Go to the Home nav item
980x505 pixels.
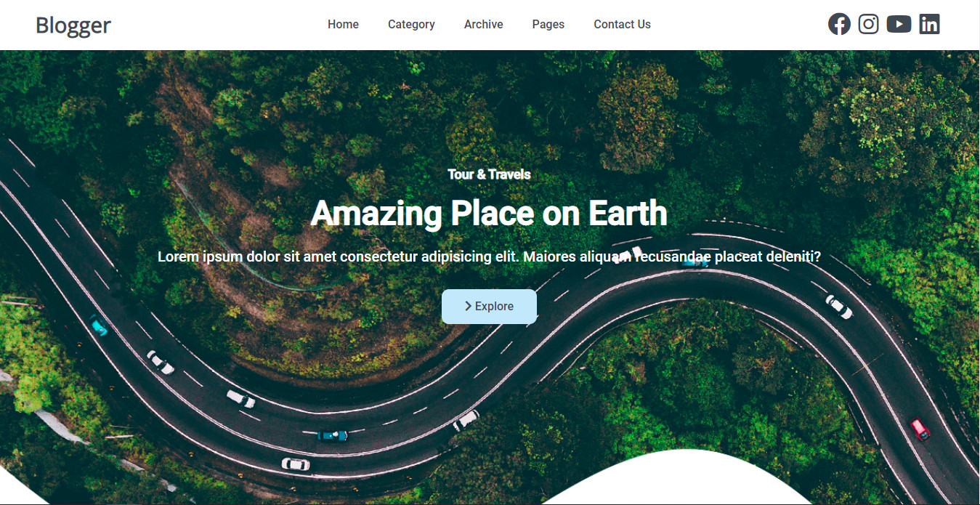(x=343, y=24)
